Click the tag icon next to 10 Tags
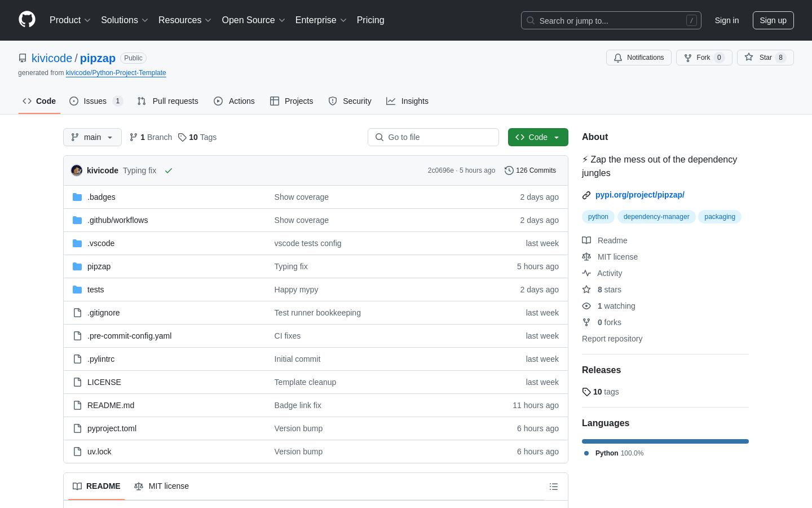The height and width of the screenshot is (508, 812). [x=182, y=137]
